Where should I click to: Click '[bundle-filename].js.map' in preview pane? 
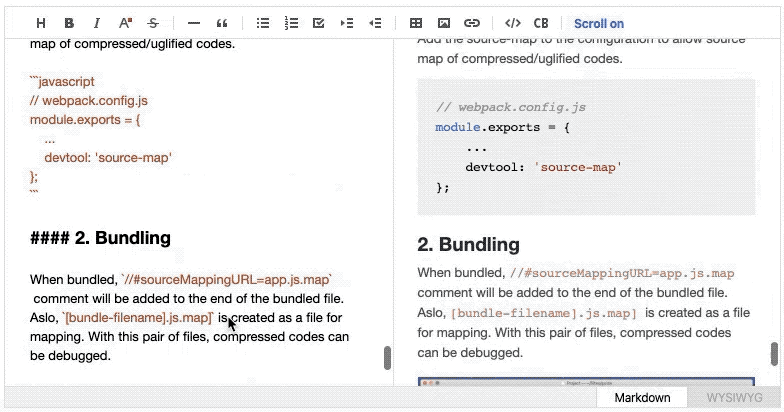[x=544, y=313]
